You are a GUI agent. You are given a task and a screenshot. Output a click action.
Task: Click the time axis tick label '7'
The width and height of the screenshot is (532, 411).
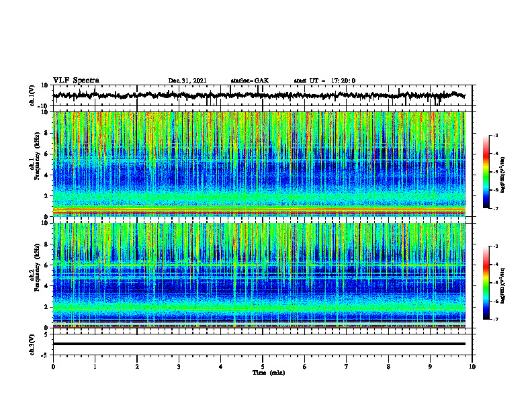click(347, 367)
